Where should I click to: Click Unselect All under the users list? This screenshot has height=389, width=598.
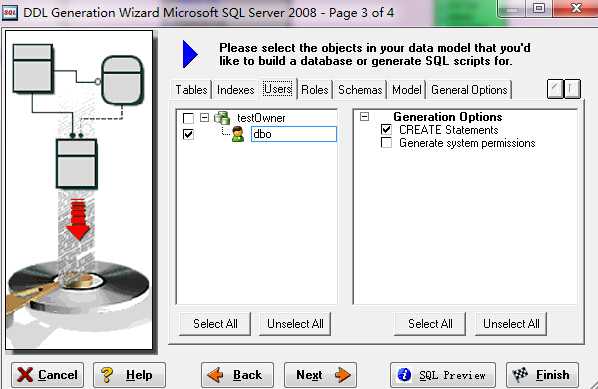pyautogui.click(x=295, y=324)
